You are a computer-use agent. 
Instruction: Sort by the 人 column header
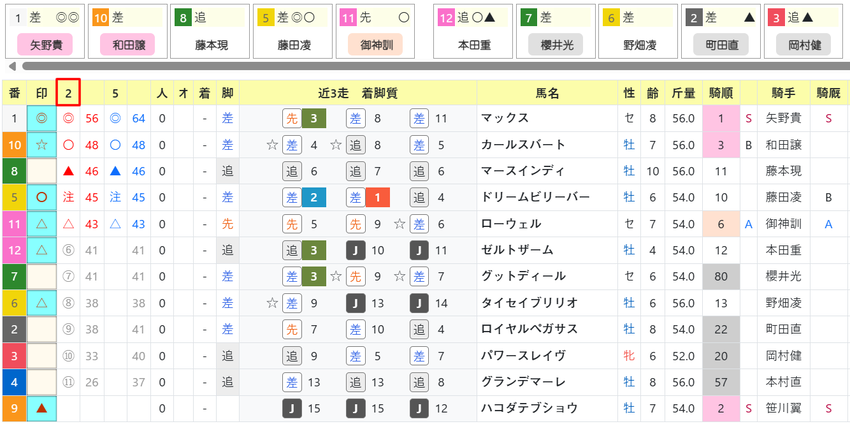click(162, 93)
